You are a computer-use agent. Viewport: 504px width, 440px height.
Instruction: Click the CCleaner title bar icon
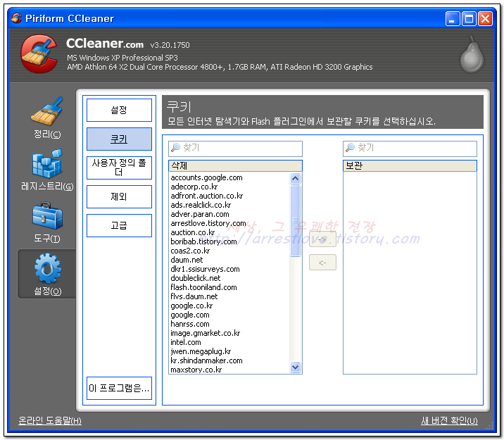pos(16,18)
